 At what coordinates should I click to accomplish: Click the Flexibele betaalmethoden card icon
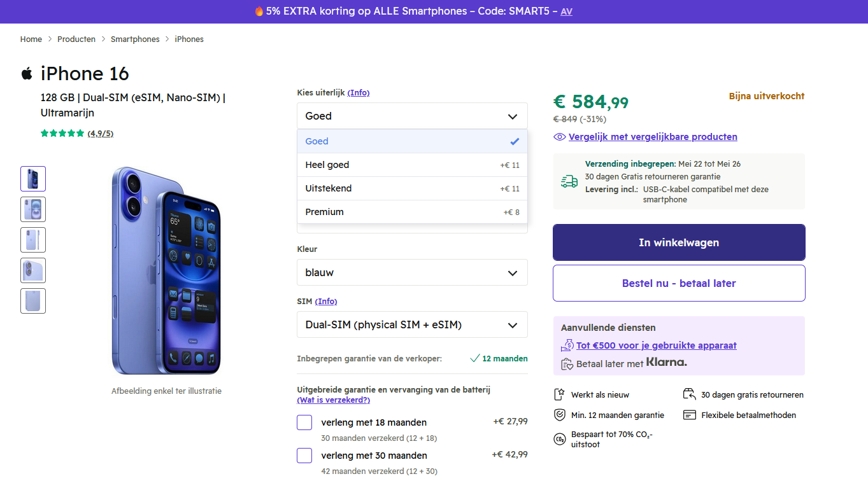689,415
